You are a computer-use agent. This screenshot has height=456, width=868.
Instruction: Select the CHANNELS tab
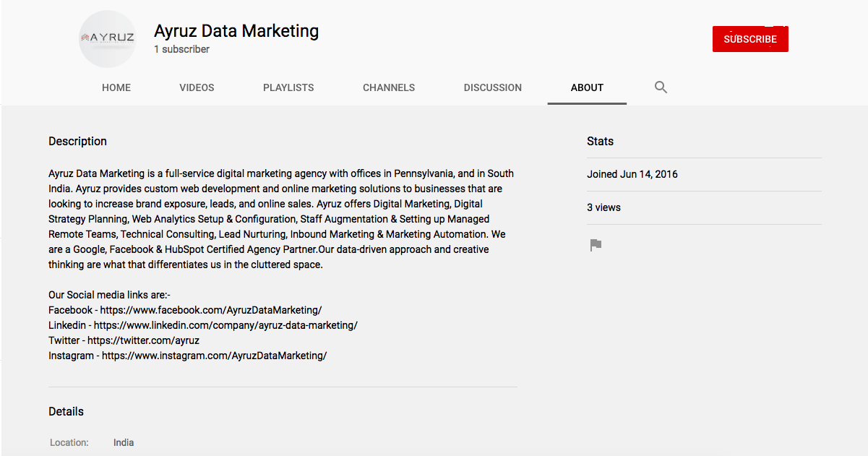pos(389,87)
